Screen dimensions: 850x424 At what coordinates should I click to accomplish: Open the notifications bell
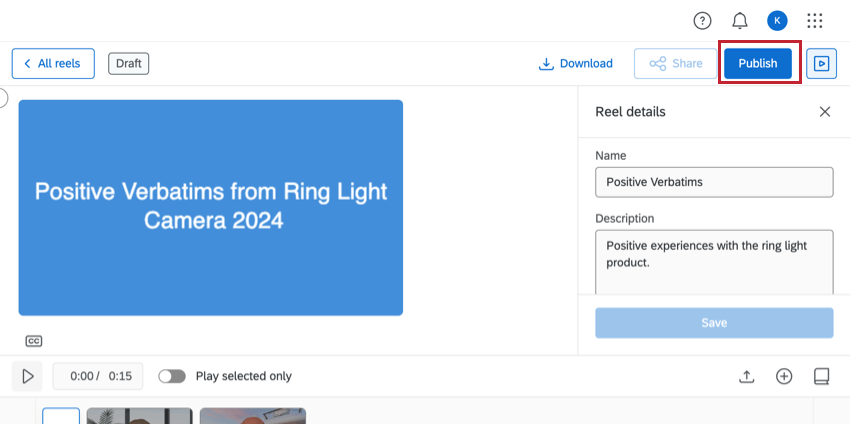pos(740,21)
